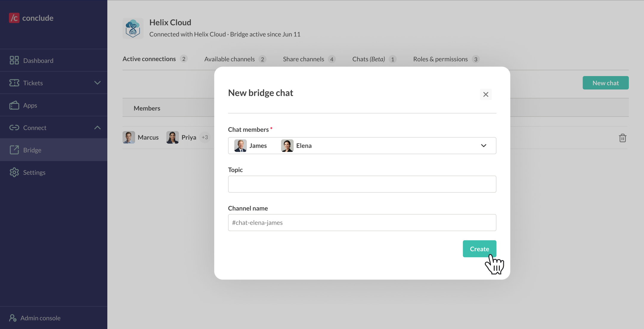Click the 'conclude' brand name text
The height and width of the screenshot is (329, 644).
pos(38,18)
